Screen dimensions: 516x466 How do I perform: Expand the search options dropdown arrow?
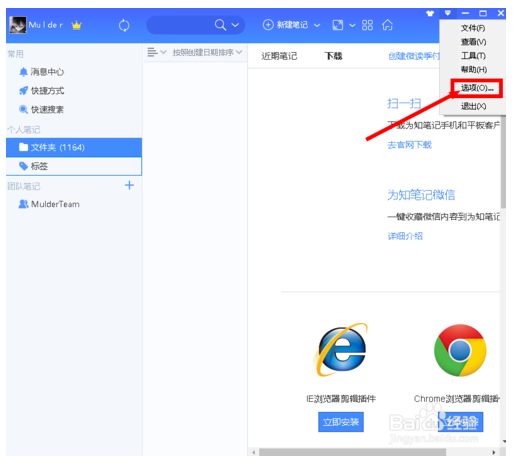(x=235, y=25)
